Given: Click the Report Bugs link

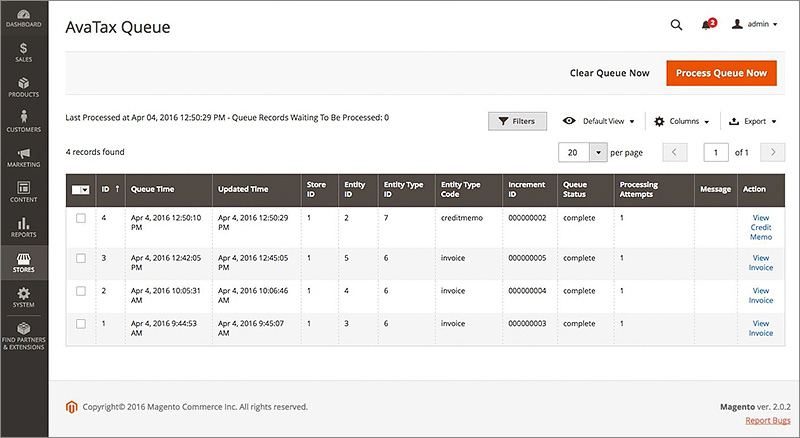Looking at the screenshot, I should click(768, 421).
